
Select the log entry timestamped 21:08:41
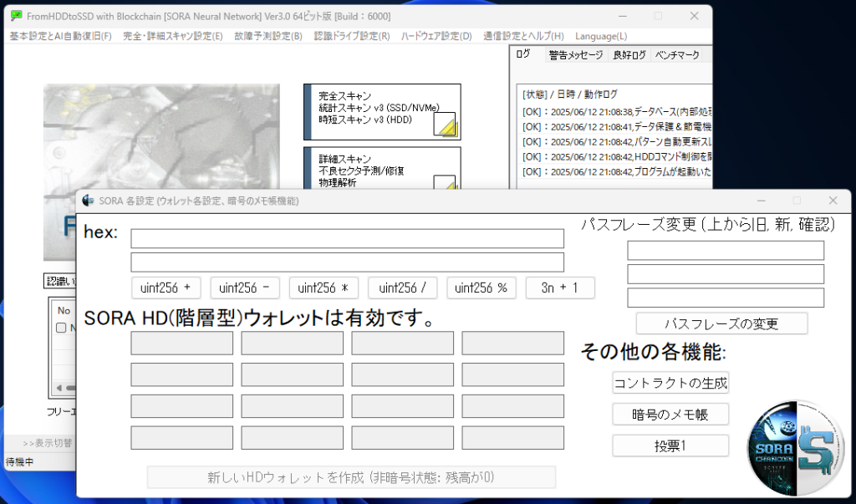617,127
